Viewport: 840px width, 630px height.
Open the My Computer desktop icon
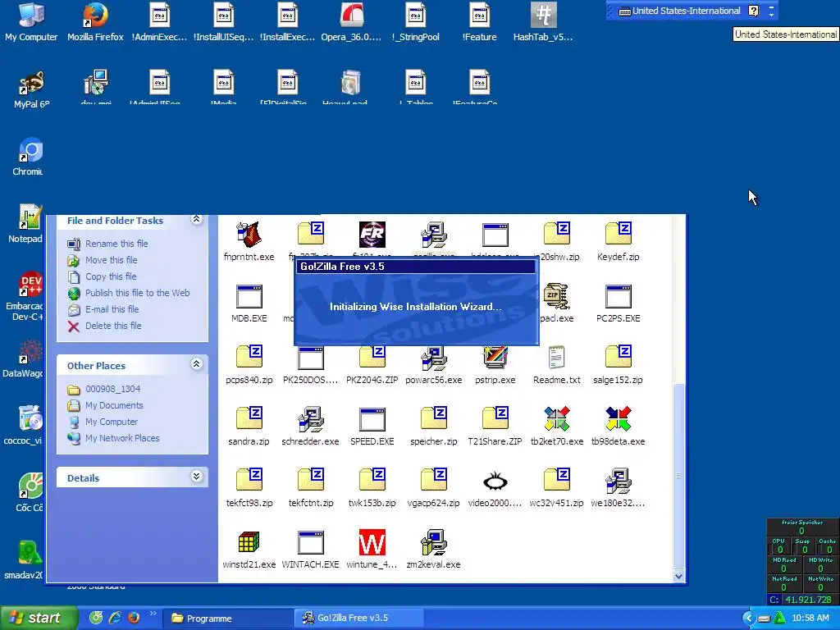tap(31, 22)
